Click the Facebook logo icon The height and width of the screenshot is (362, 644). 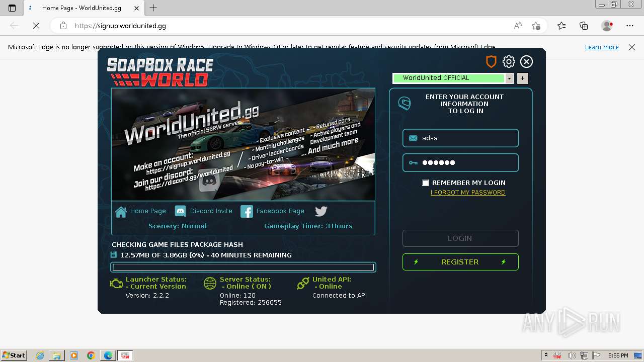pyautogui.click(x=247, y=212)
